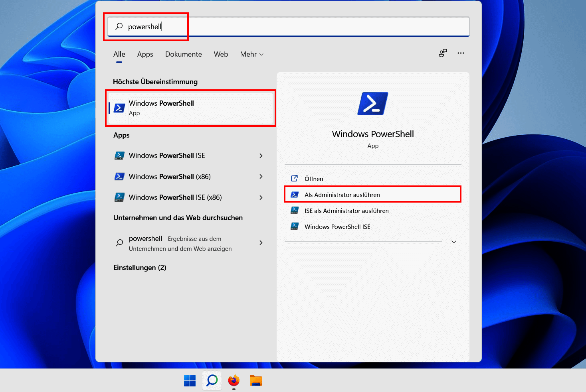
Task: Open Firefox from the taskbar
Action: coord(234,381)
